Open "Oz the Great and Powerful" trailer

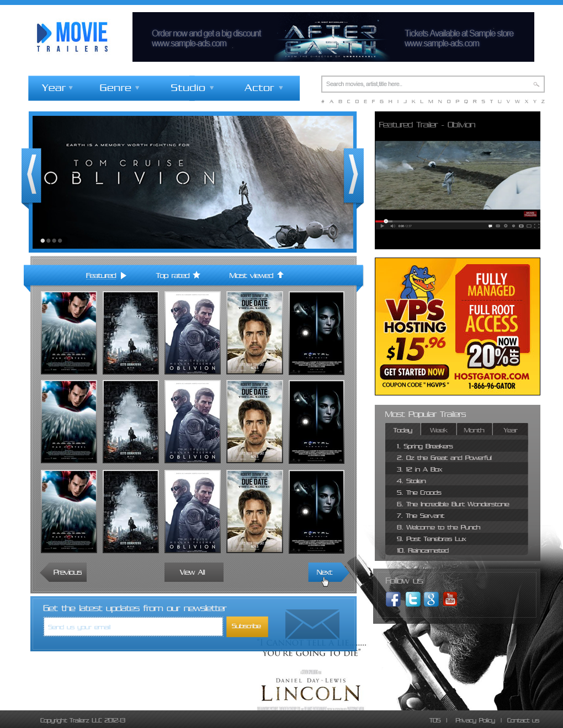(x=456, y=458)
